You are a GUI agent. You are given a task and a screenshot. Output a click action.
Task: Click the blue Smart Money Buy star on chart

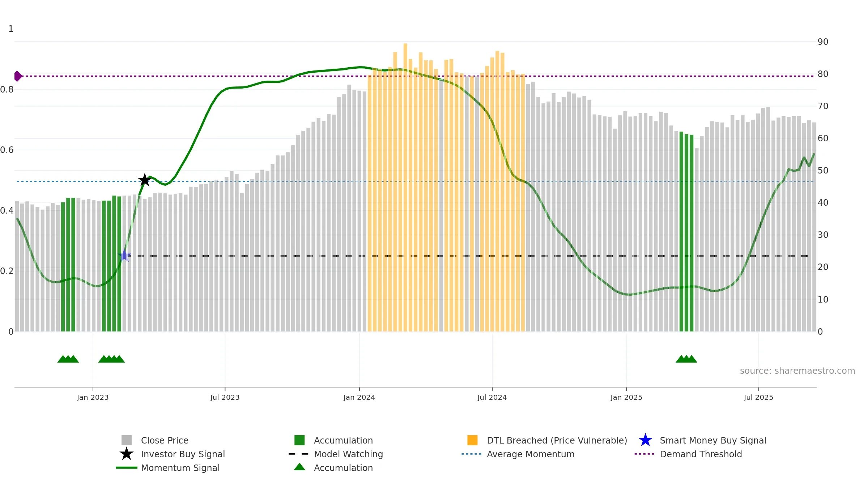(124, 256)
